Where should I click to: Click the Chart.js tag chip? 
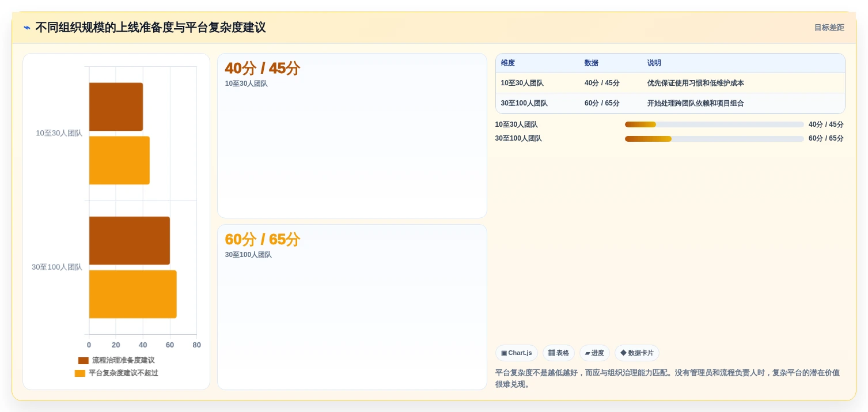[x=517, y=353]
